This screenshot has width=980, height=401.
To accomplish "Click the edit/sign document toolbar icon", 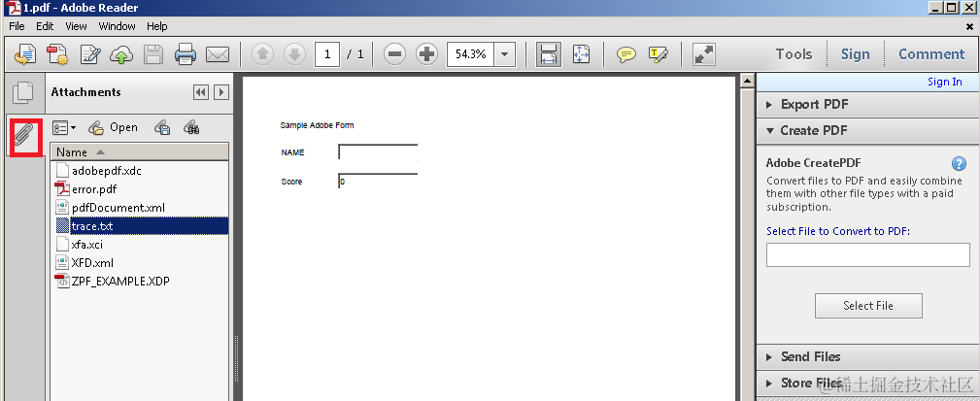I will 90,54.
